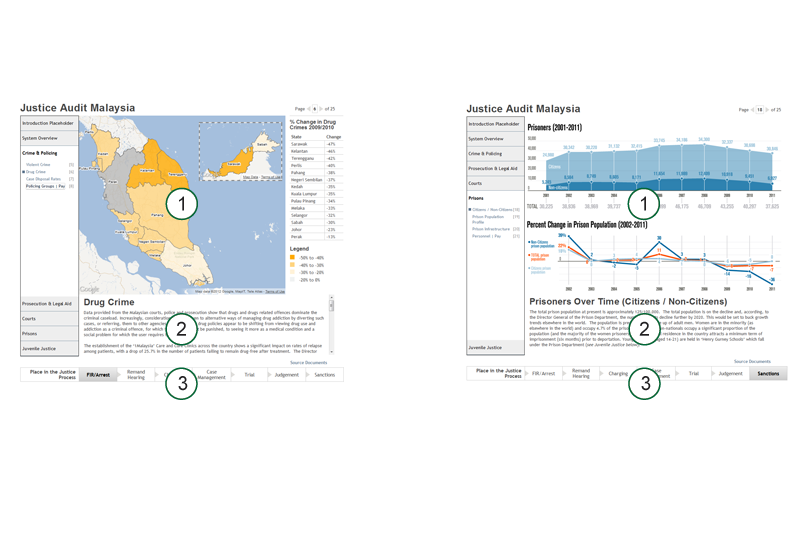Switch to Charging stage in process bar
800x550 pixels.
point(617,374)
